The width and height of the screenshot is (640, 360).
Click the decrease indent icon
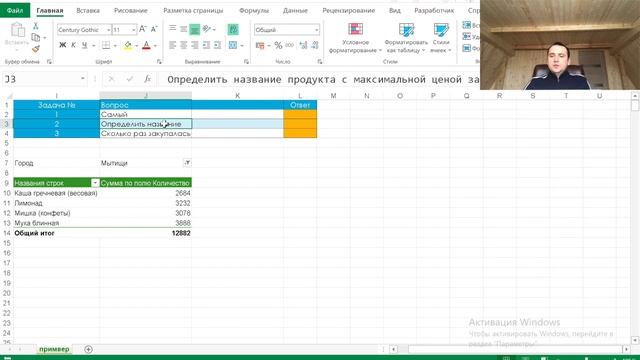[x=206, y=45]
